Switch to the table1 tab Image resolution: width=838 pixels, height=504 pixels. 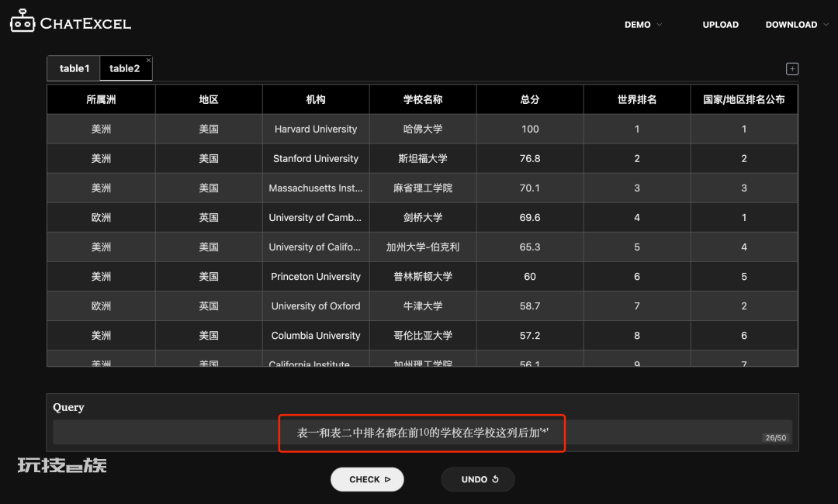(74, 68)
